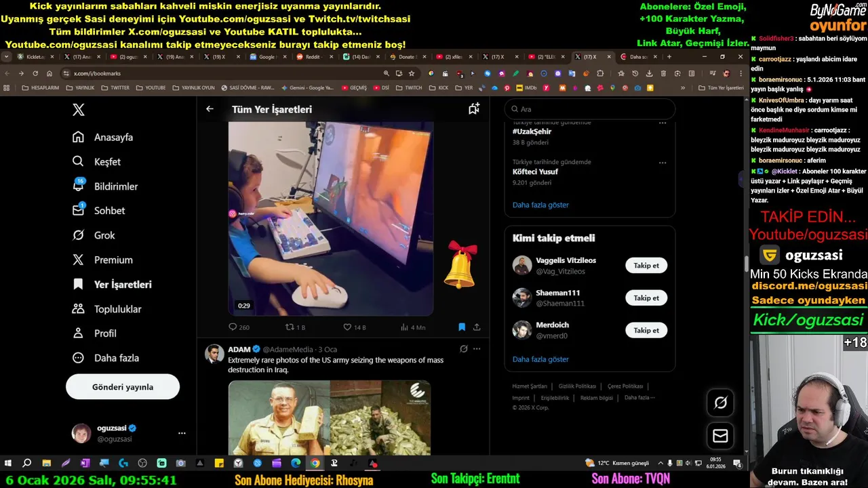Open Topluluklar in the sidebar

(x=106, y=309)
